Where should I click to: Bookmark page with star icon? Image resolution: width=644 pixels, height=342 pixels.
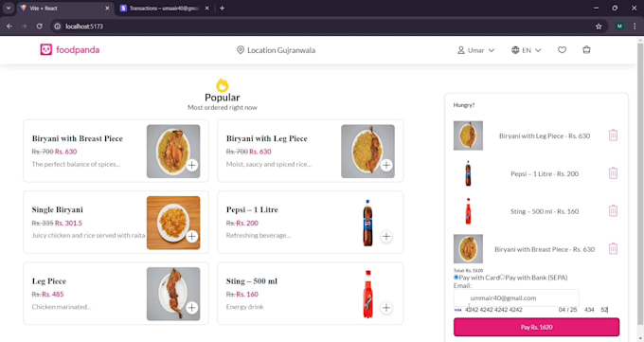click(599, 27)
